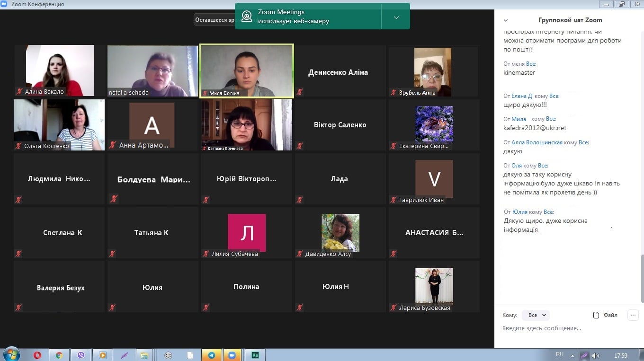The height and width of the screenshot is (361, 644).
Task: Click the message input field in chat
Action: [x=563, y=328]
